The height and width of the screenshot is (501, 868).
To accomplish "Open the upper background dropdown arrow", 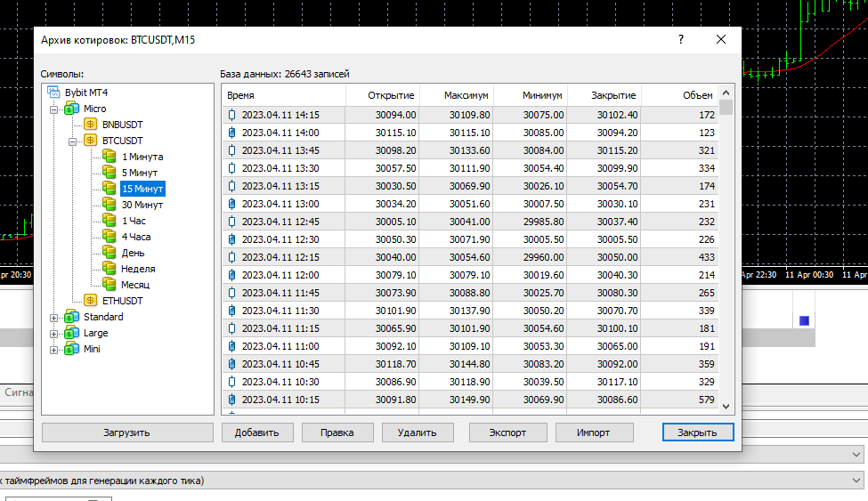I will pyautogui.click(x=856, y=455).
